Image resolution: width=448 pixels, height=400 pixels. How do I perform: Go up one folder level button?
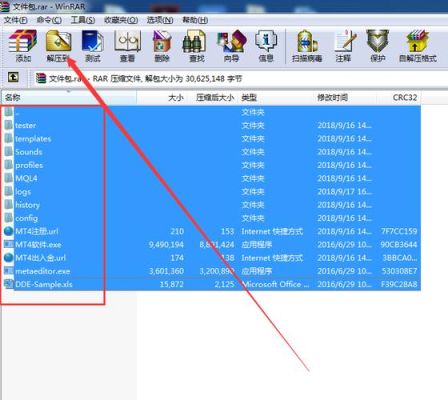(x=13, y=78)
